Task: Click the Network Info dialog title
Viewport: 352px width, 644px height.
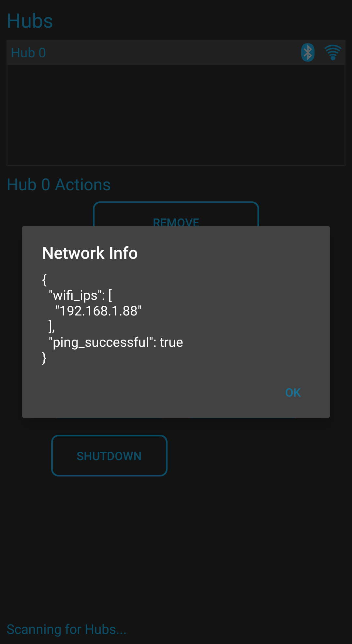Action: [90, 253]
